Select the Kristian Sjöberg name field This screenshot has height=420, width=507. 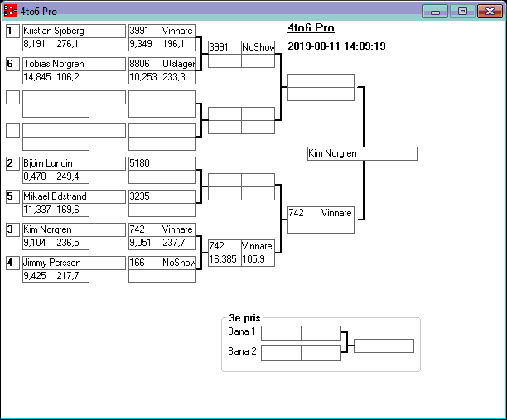click(x=73, y=31)
